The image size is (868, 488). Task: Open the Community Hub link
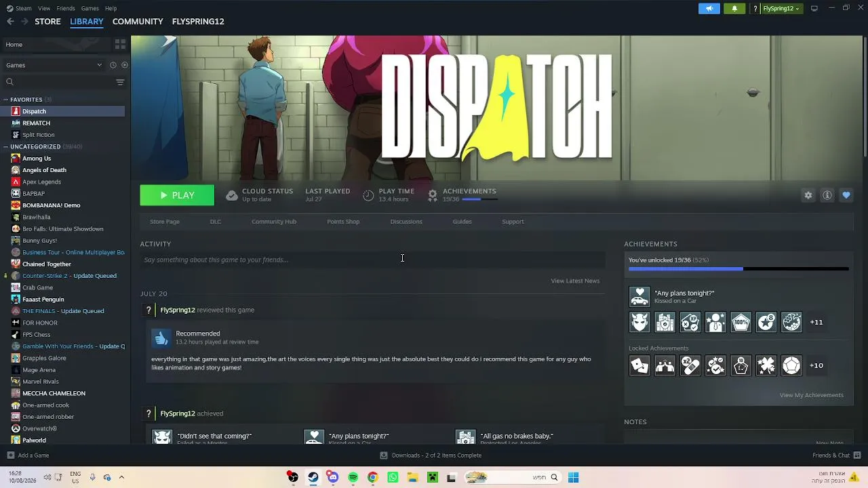[274, 222]
